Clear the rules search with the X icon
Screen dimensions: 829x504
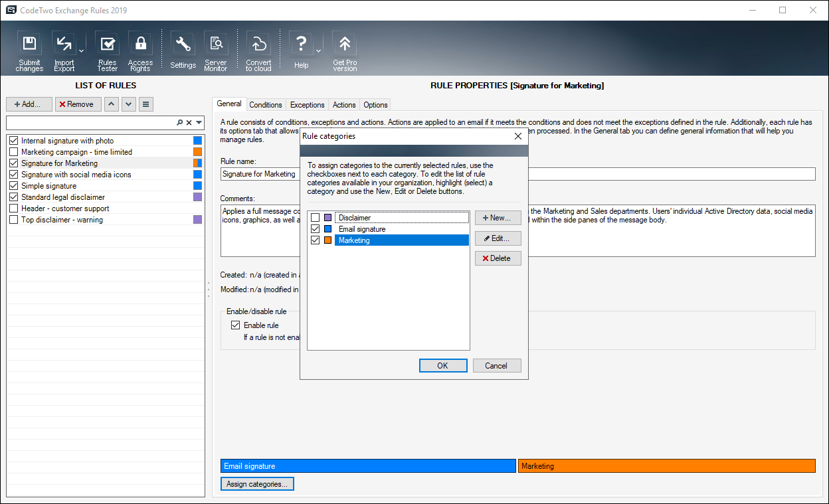pyautogui.click(x=189, y=123)
